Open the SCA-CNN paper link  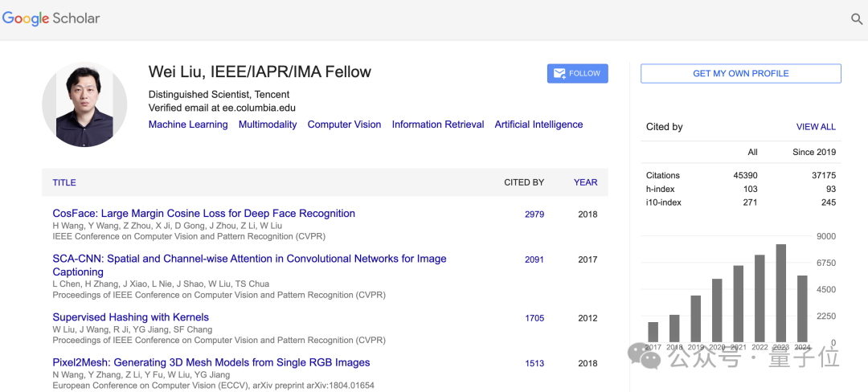pos(249,259)
